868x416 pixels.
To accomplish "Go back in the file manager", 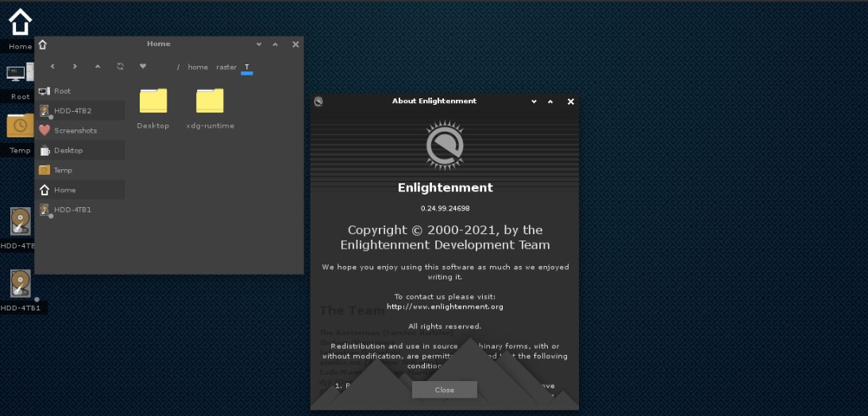I will (x=52, y=67).
